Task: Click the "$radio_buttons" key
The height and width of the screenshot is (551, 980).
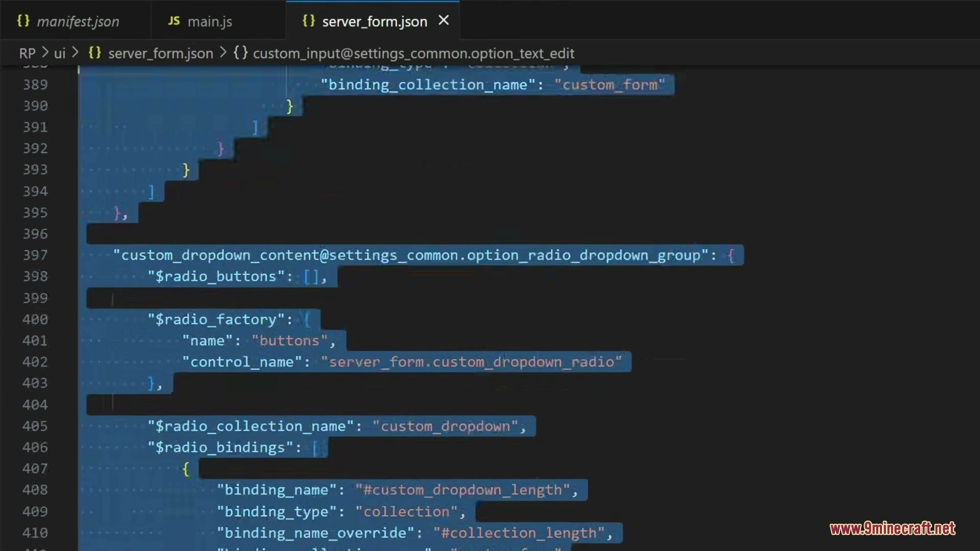Action: [x=216, y=277]
